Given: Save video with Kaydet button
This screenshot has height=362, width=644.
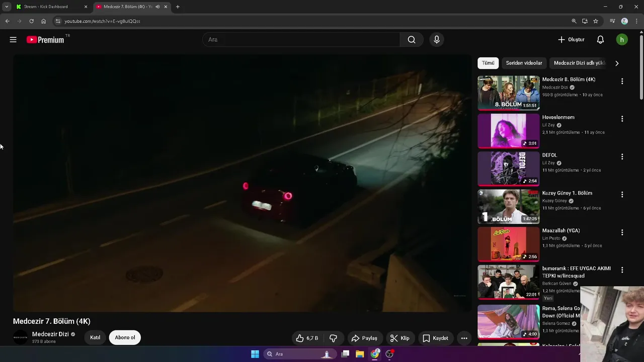Looking at the screenshot, I should [x=435, y=338].
